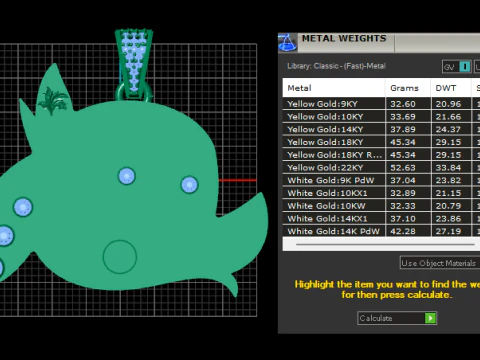Screen dimensions: 480x360
Task: Select White Gold:14K PdW row
Action: pyautogui.click(x=381, y=231)
